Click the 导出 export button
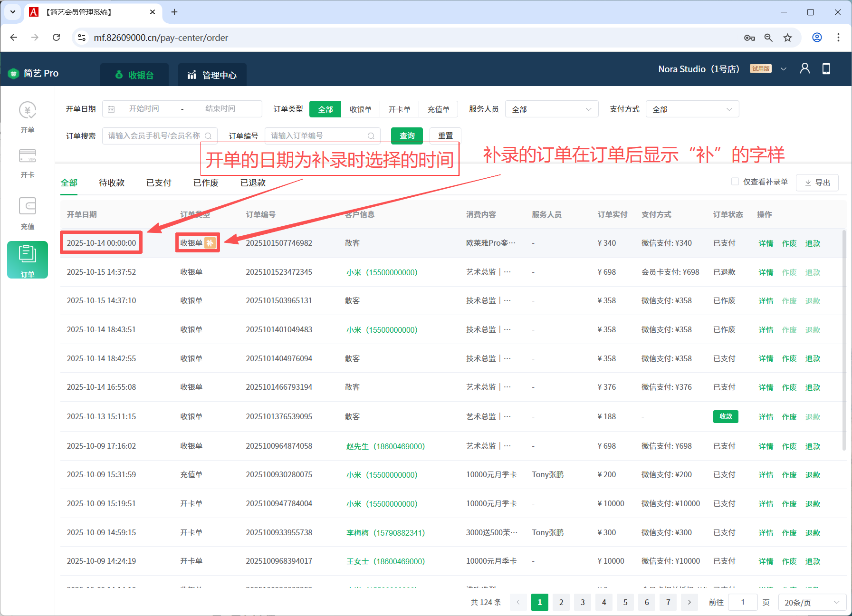The image size is (852, 616). pyautogui.click(x=817, y=183)
